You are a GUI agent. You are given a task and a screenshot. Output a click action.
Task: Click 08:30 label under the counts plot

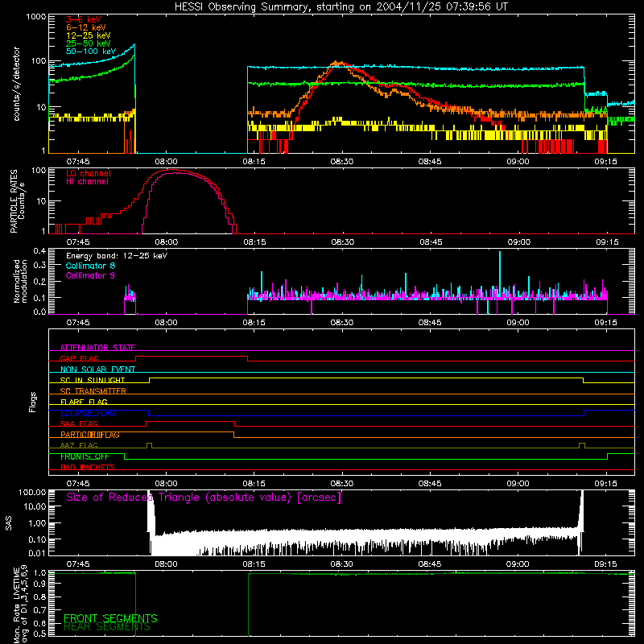point(341,162)
